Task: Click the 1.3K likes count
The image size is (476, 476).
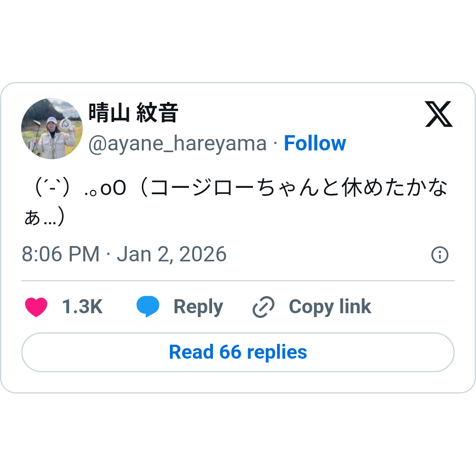Action: (82, 307)
